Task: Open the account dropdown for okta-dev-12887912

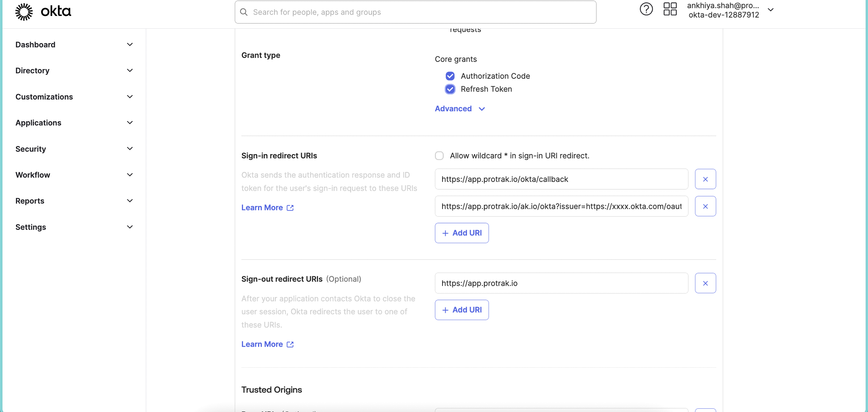Action: click(771, 9)
